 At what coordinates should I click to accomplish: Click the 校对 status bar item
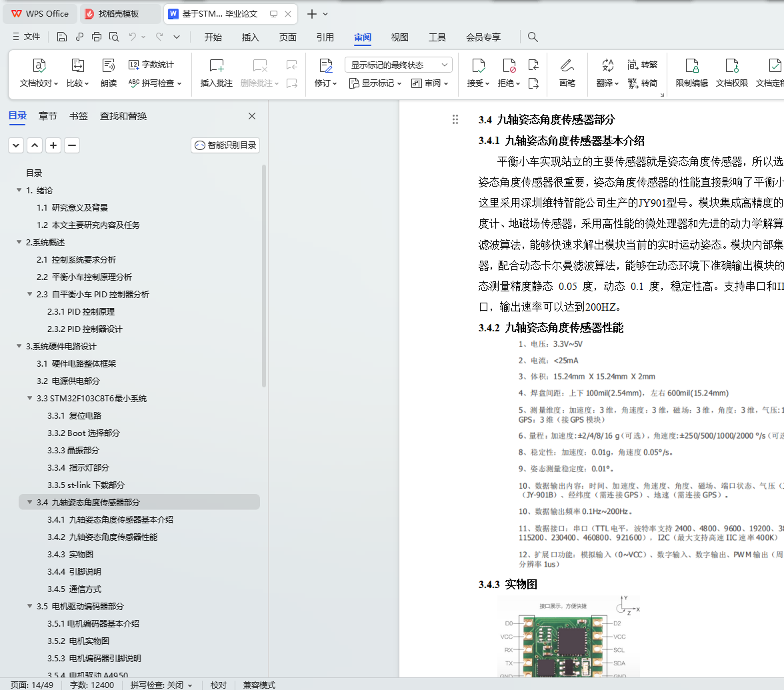(219, 685)
